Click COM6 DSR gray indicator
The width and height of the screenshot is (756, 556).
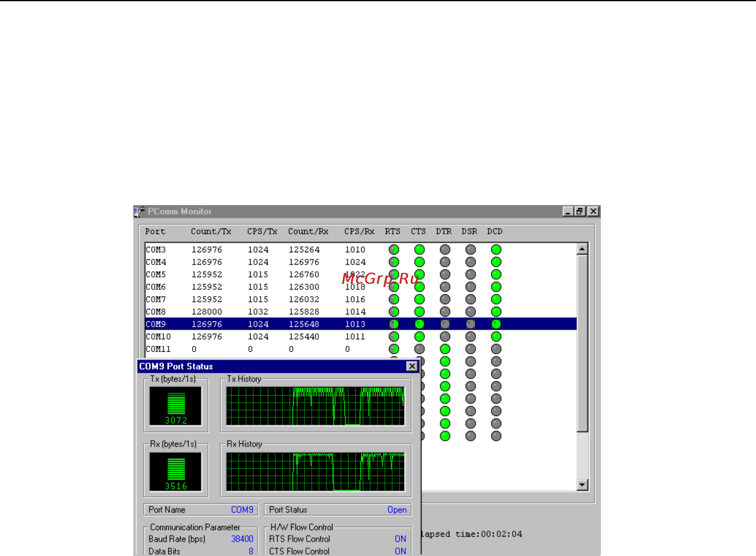471,287
